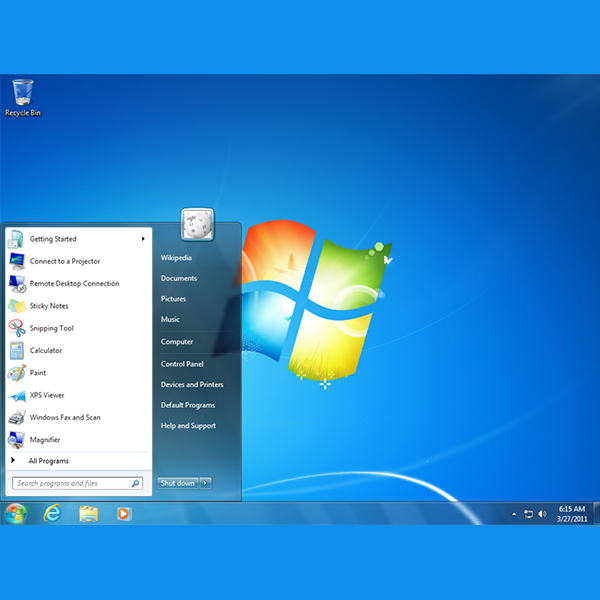The image size is (600, 600).
Task: Open the Recycle Bin desktop icon
Action: coord(23,97)
